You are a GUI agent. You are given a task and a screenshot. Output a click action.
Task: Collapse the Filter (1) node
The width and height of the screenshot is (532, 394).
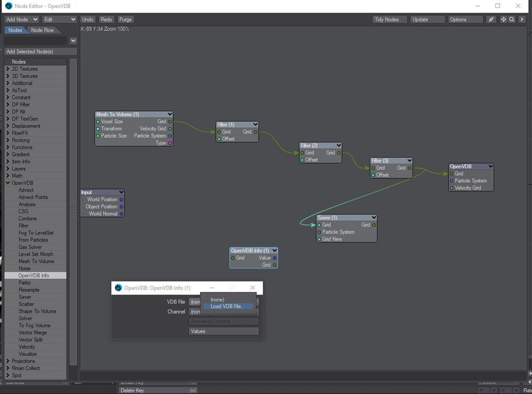[x=255, y=124]
